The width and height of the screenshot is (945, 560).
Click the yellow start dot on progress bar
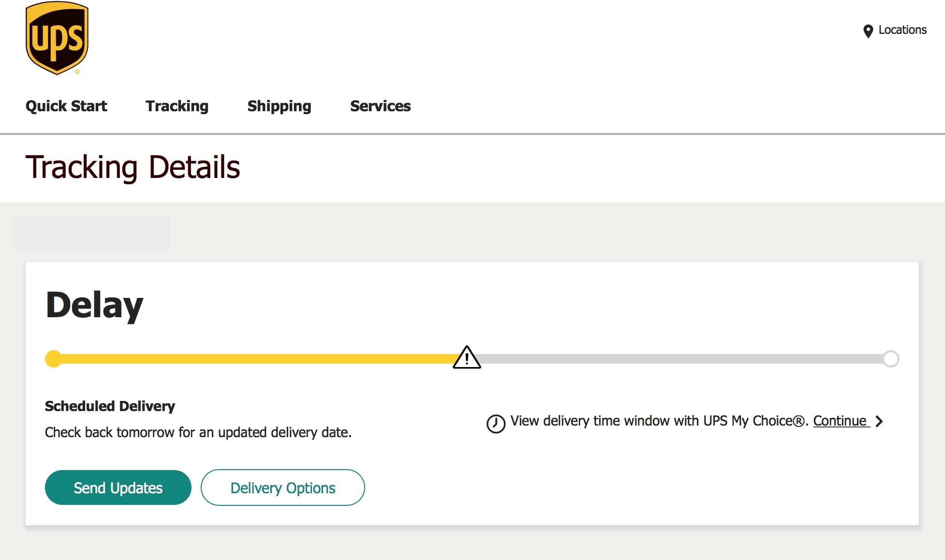click(x=53, y=359)
